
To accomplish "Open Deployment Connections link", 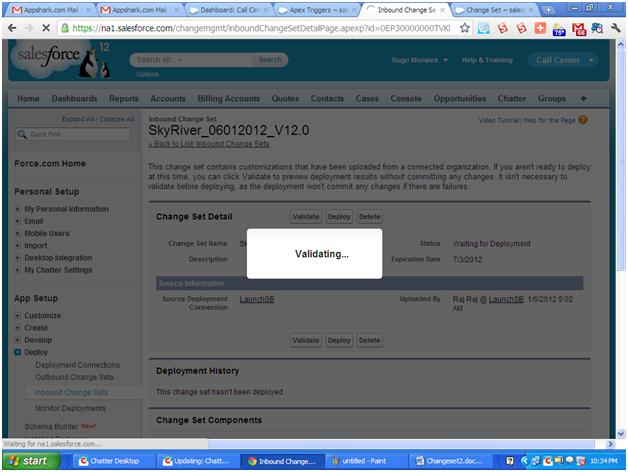I will 78,365.
